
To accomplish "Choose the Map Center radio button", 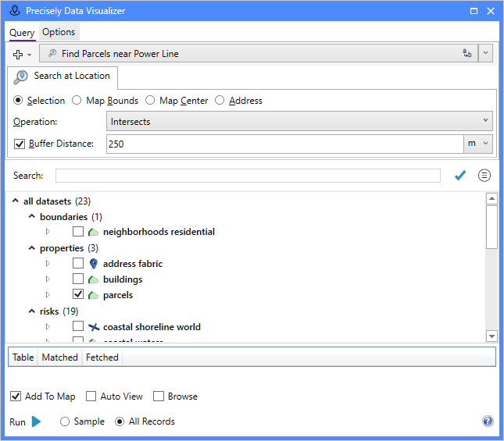I will tap(150, 101).
